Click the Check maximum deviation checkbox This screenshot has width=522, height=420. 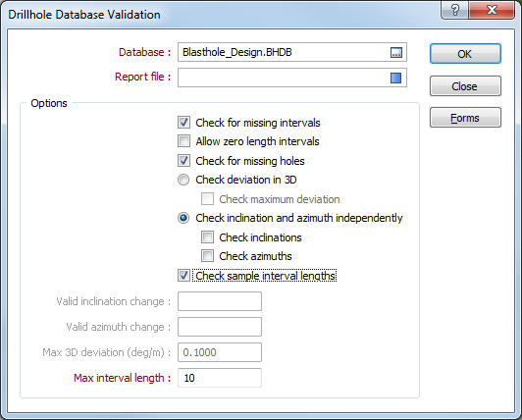[207, 199]
